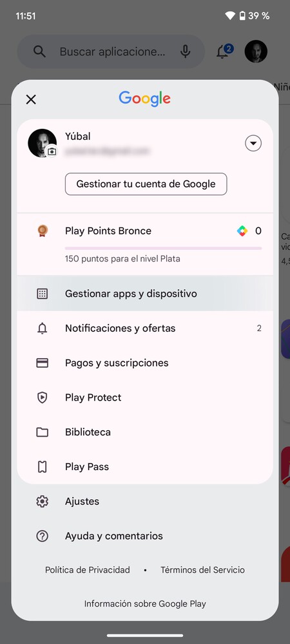Tap the microphone voice search icon
The height and width of the screenshot is (644, 290).
[185, 52]
